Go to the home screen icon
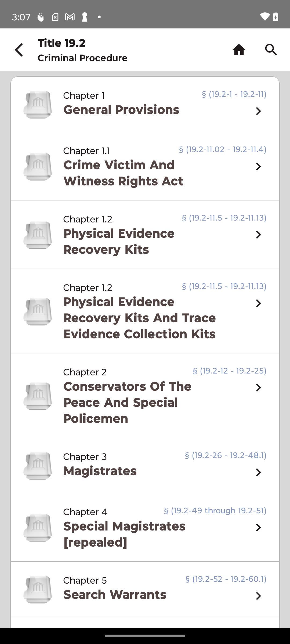The height and width of the screenshot is (644, 290). click(239, 50)
